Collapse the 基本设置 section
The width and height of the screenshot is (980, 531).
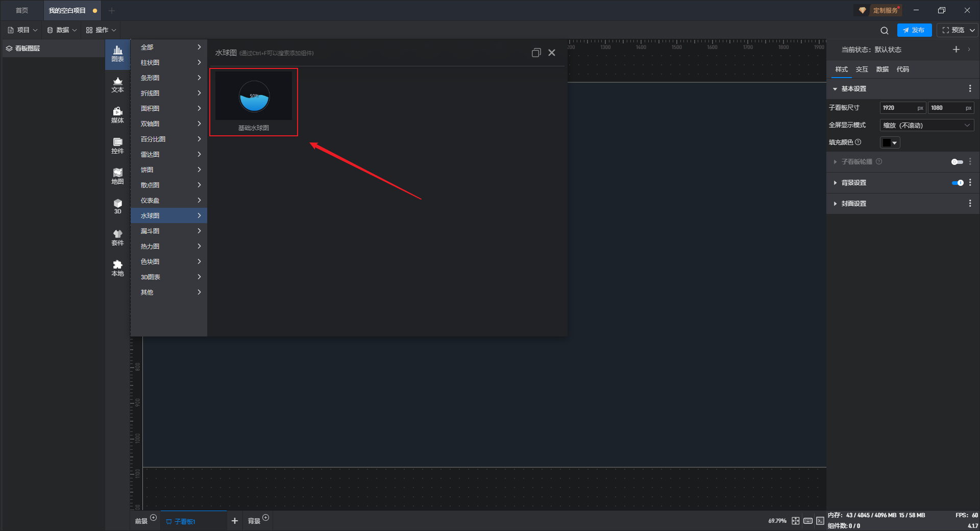point(835,89)
